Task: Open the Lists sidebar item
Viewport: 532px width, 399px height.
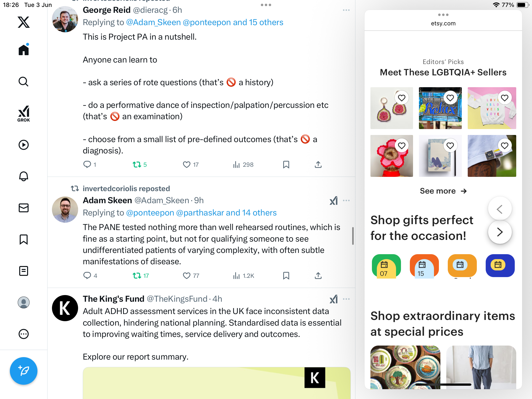Action: [x=24, y=271]
